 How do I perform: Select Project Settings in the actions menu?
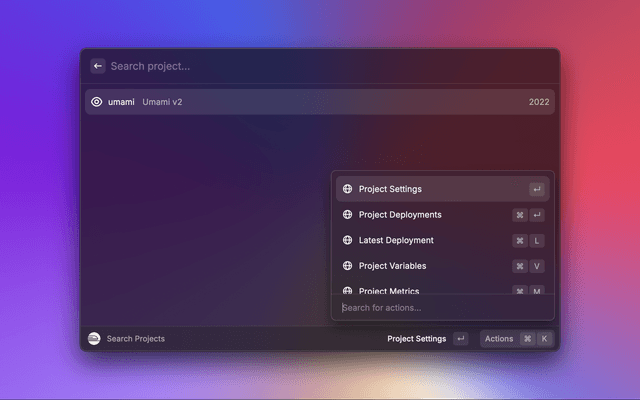coord(390,189)
